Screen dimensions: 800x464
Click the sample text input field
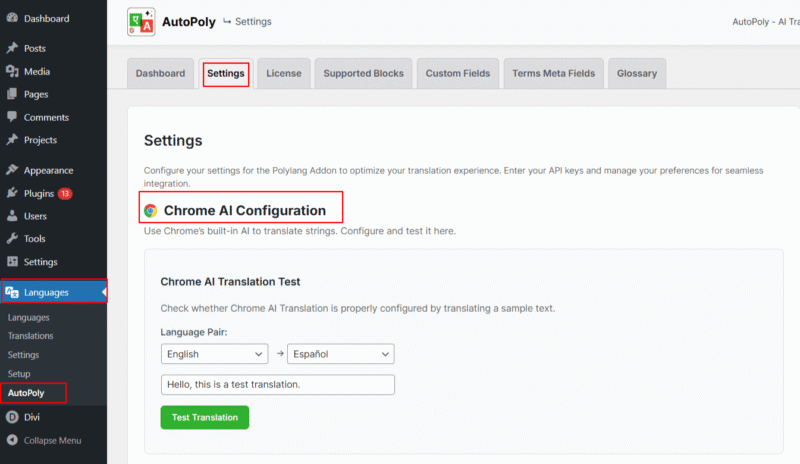pyautogui.click(x=278, y=384)
